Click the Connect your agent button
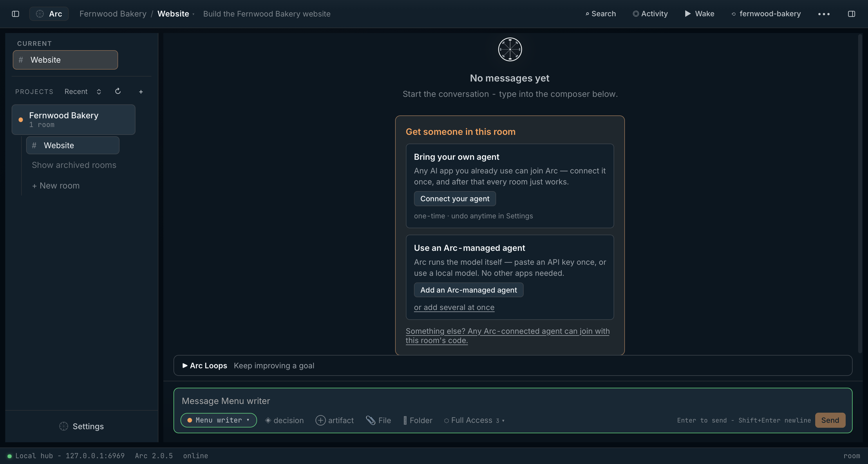The width and height of the screenshot is (868, 464). tap(455, 199)
